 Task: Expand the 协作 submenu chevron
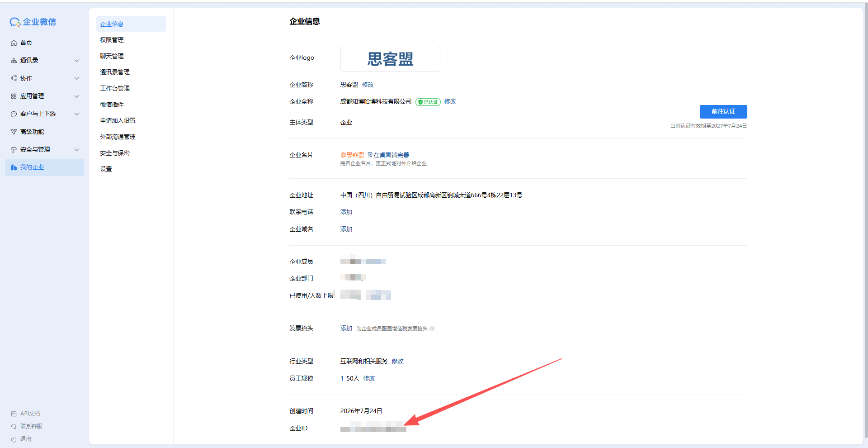point(77,78)
